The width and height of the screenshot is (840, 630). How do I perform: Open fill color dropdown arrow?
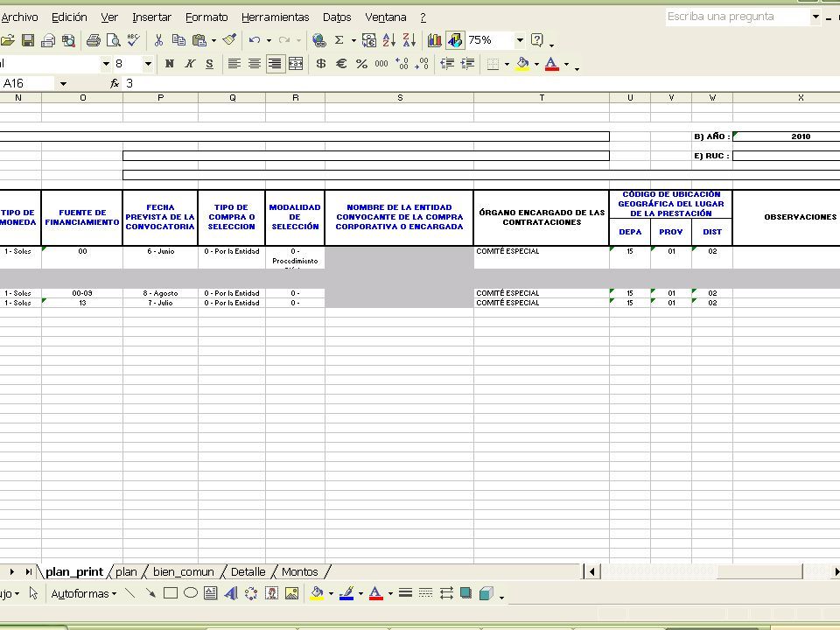[x=536, y=64]
